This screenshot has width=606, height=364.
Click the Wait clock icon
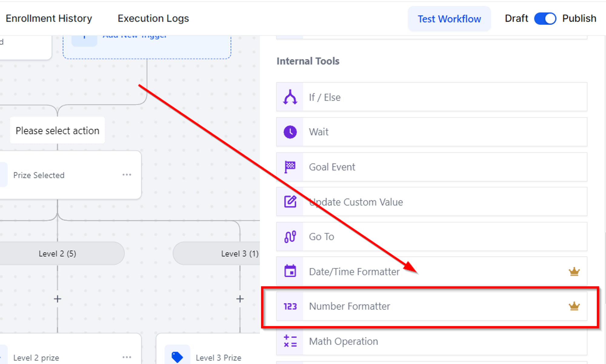(290, 132)
